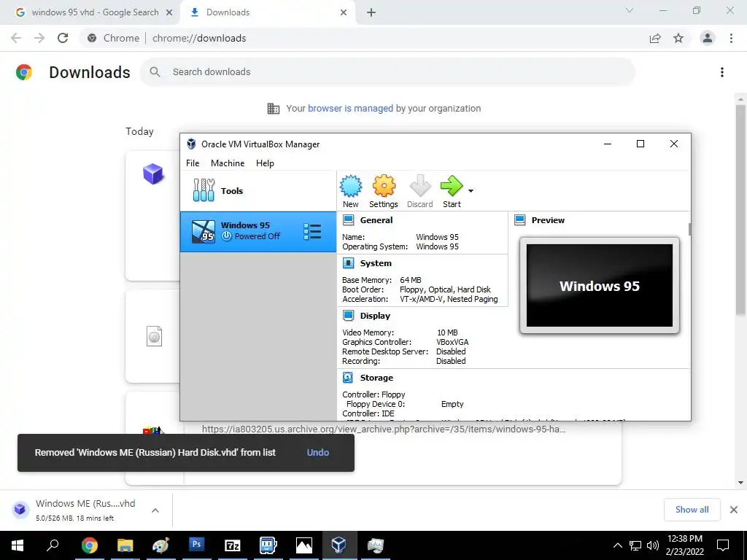Screen dimensions: 747x560
Task: Reload the Downloads page
Action: 63,38
